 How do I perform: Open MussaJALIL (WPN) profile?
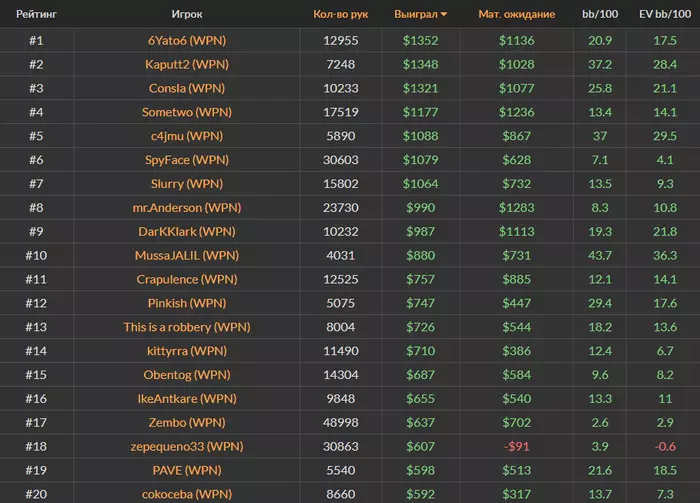coord(186,256)
